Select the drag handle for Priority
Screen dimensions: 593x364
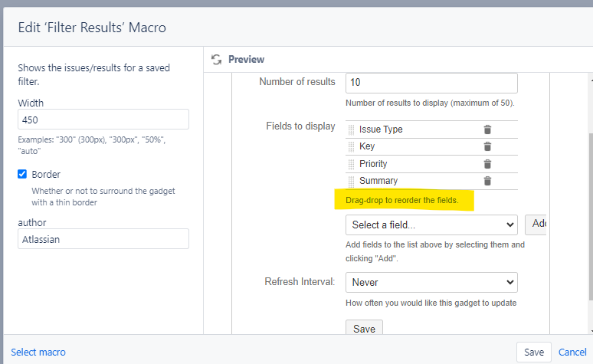coord(351,164)
